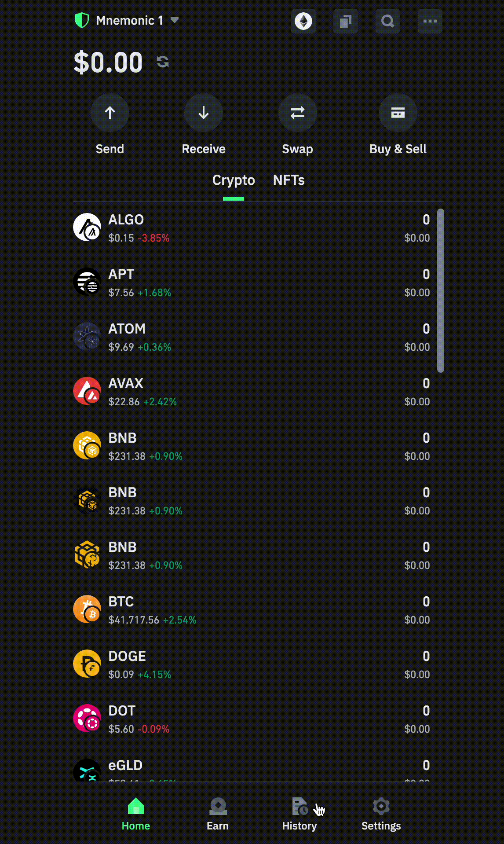
Task: Open the three-dot more options menu
Action: point(430,21)
